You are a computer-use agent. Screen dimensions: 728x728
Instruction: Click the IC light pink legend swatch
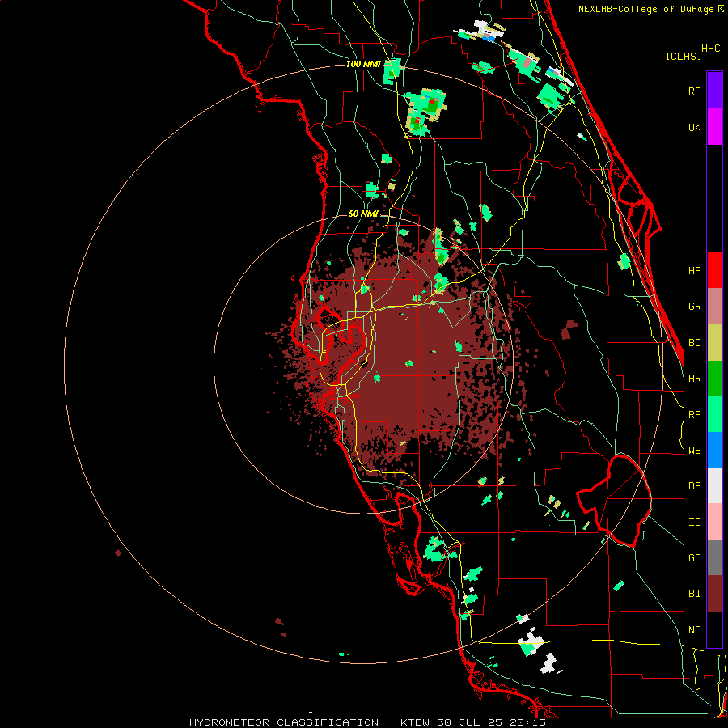[x=714, y=522]
